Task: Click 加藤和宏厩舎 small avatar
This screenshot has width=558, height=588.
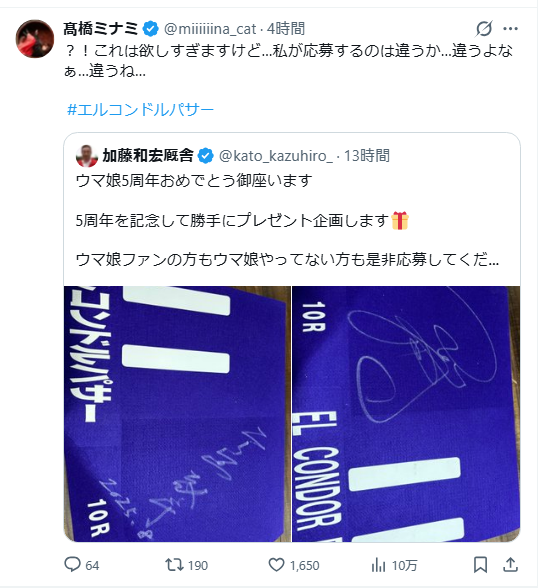Action: tap(87, 156)
